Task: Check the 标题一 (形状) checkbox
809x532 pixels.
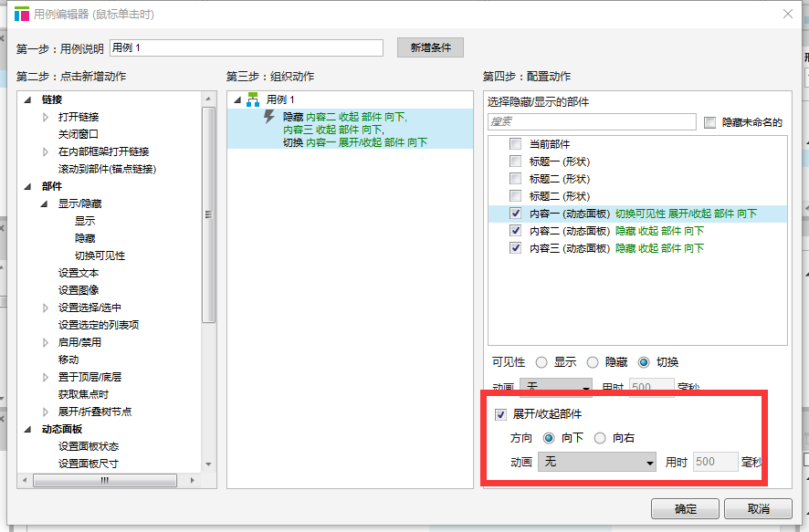Action: click(x=515, y=162)
